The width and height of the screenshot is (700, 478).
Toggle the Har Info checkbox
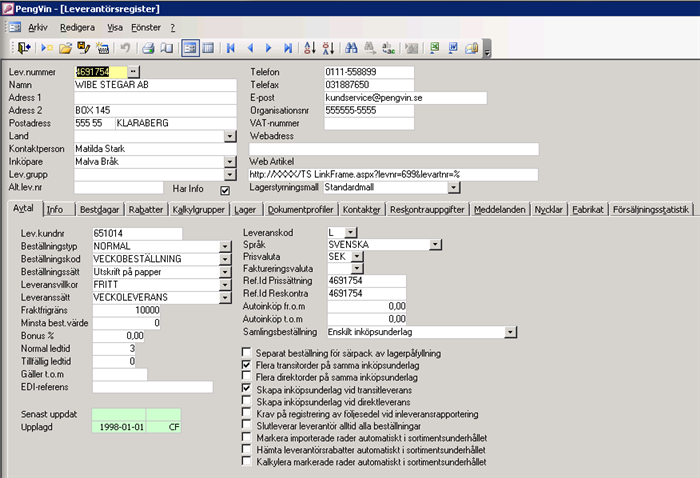[225, 190]
